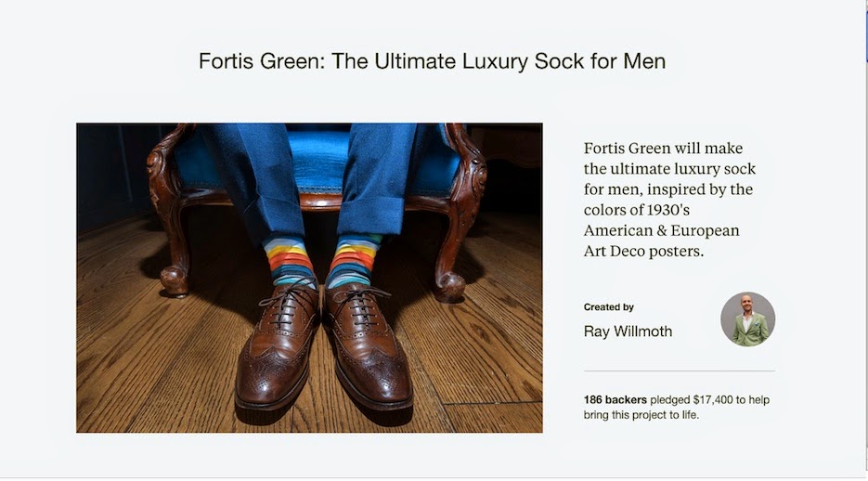Click the chair's right round wooden foot
This screenshot has height=481, width=868.
pyautogui.click(x=449, y=287)
